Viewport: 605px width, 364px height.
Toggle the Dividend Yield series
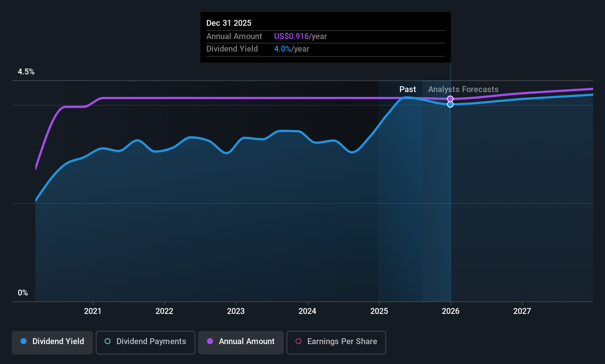click(52, 343)
